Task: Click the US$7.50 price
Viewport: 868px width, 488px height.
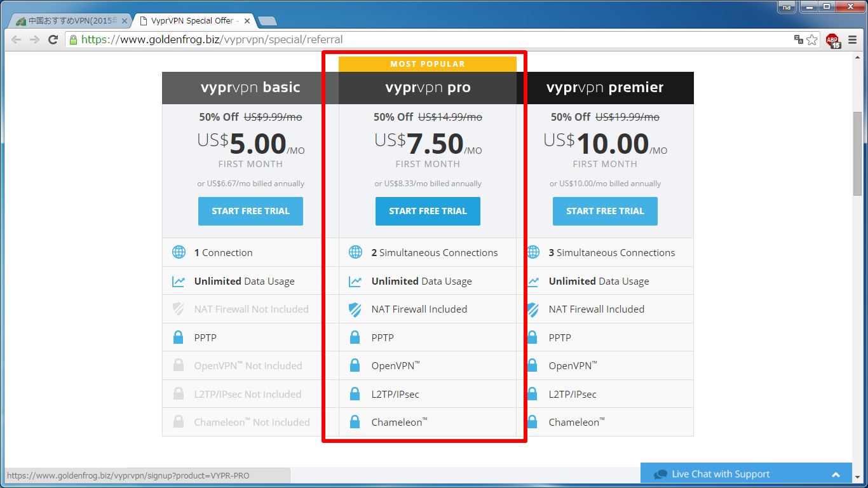Action: click(428, 144)
